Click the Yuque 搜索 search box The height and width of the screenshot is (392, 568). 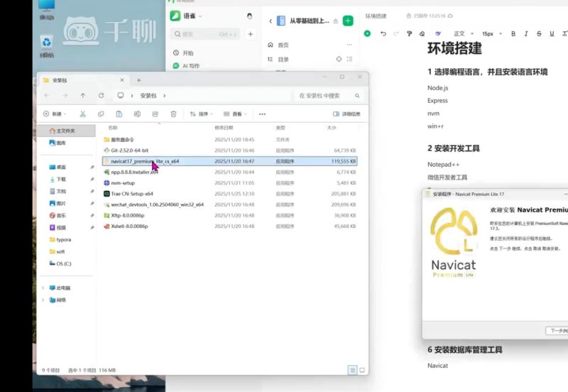click(x=204, y=34)
